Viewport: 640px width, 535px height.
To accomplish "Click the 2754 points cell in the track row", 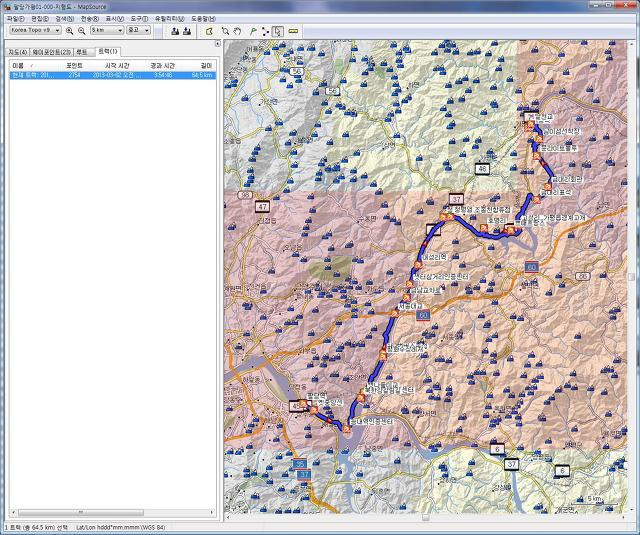I will pos(74,75).
